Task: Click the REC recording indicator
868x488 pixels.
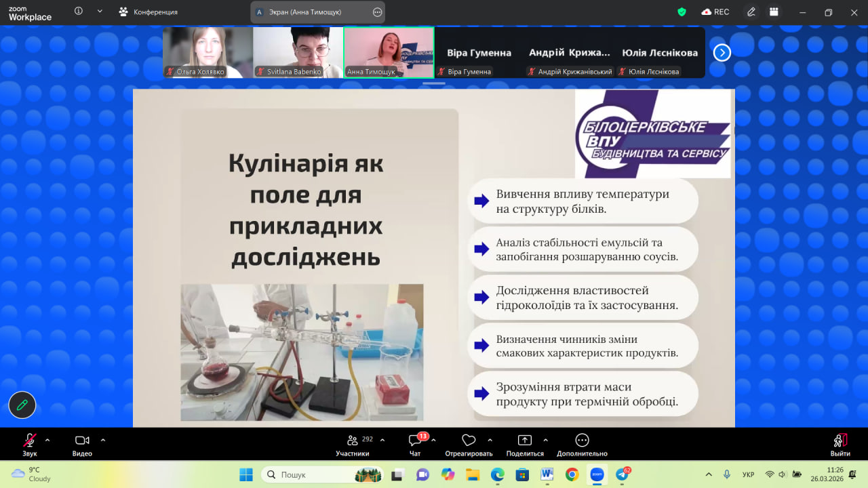Action: tap(715, 12)
